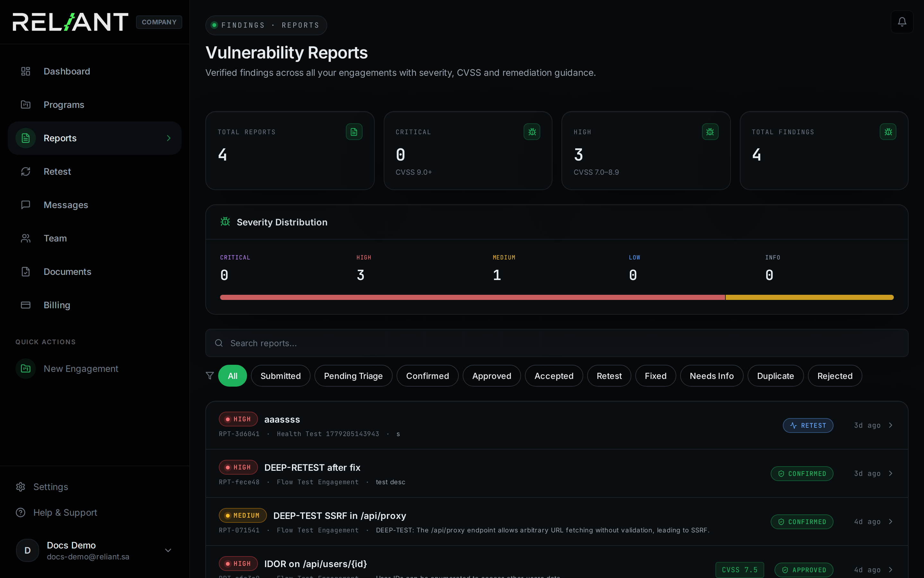Click the bug icon on High card
The height and width of the screenshot is (578, 924).
710,132
